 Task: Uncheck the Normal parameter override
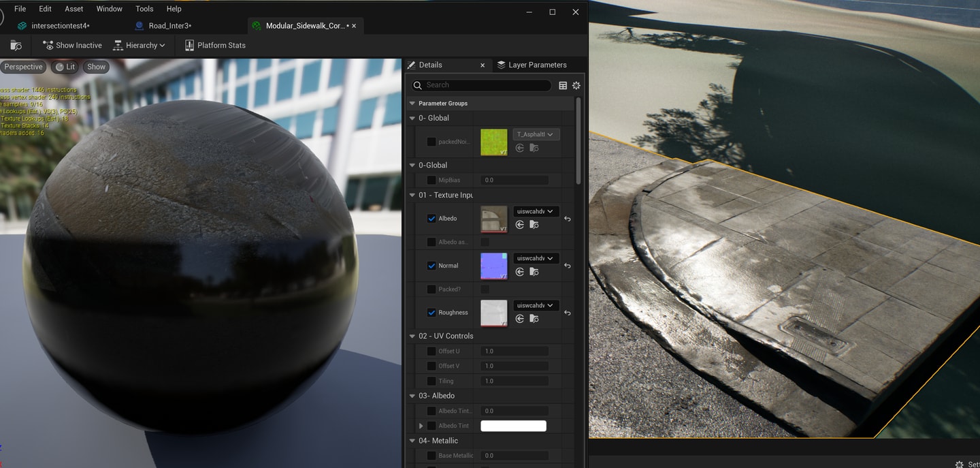pos(431,266)
